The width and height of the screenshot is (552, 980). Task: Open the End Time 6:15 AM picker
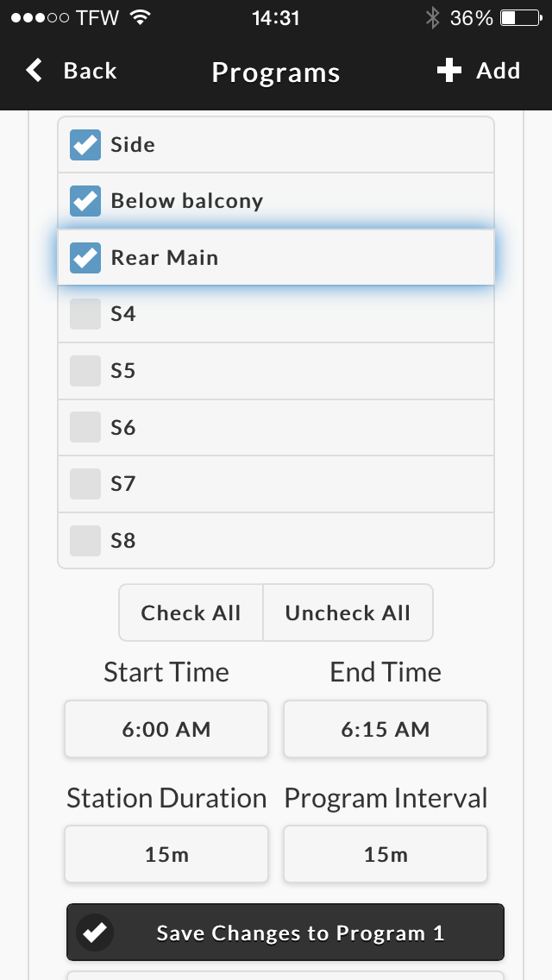coord(386,729)
